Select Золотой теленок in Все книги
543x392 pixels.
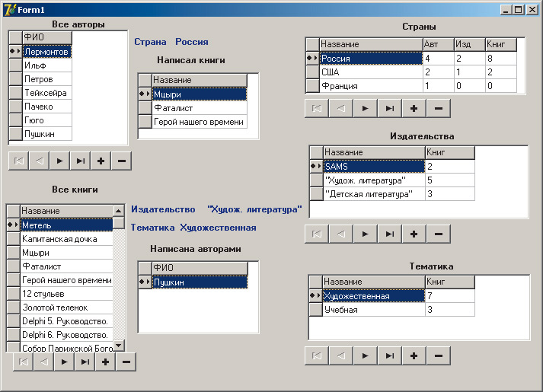(x=67, y=308)
